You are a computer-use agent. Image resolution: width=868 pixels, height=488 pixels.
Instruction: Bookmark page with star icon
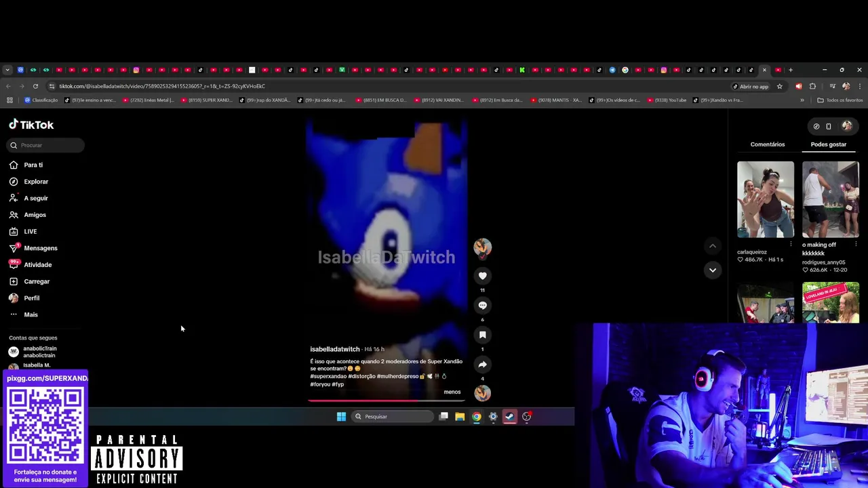coord(780,86)
